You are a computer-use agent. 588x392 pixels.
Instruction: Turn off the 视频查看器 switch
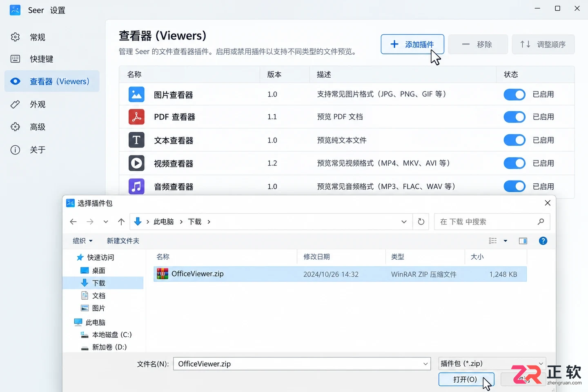coord(514,163)
